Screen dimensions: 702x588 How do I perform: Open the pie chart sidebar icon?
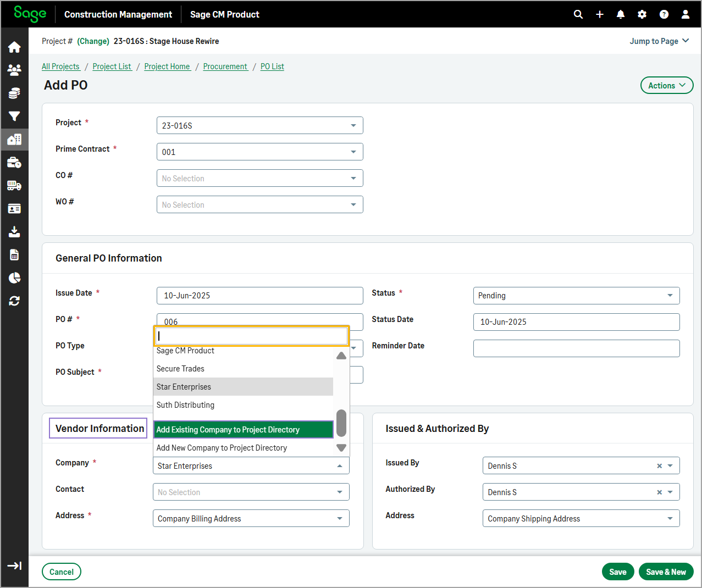point(14,278)
